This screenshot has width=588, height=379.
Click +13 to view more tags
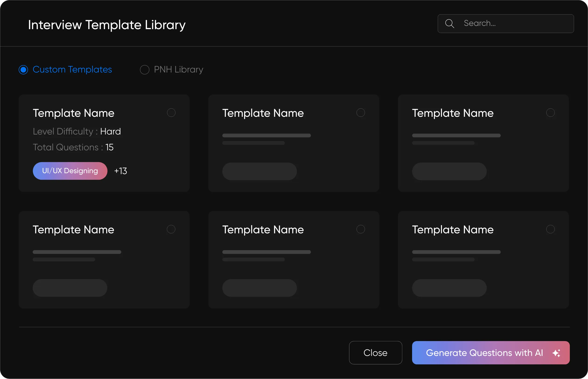(120, 171)
